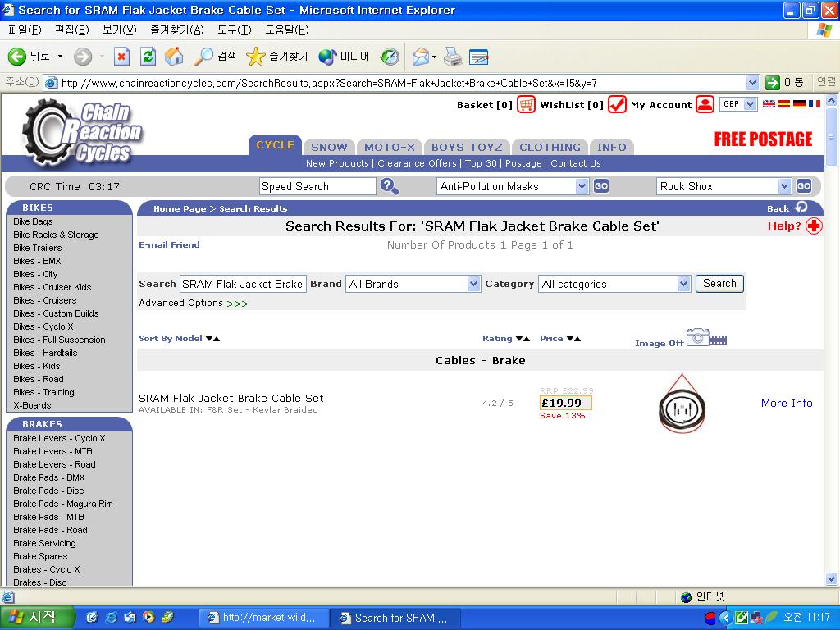Click SRAM Flak Jacket Brake Cable Set title
The width and height of the screenshot is (840, 630).
[x=231, y=398]
